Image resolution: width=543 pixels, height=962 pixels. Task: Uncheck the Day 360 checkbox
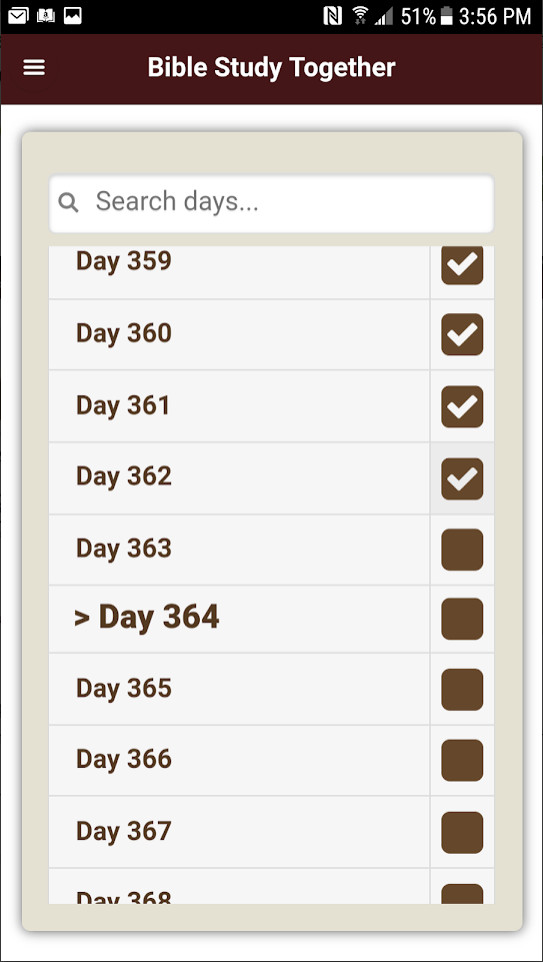pyautogui.click(x=462, y=334)
